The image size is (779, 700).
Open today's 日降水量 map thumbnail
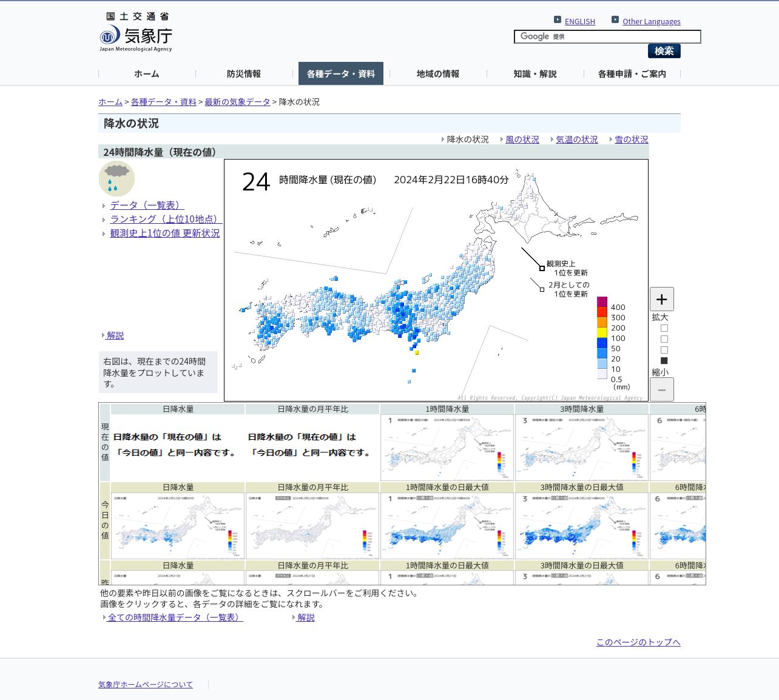click(x=178, y=526)
